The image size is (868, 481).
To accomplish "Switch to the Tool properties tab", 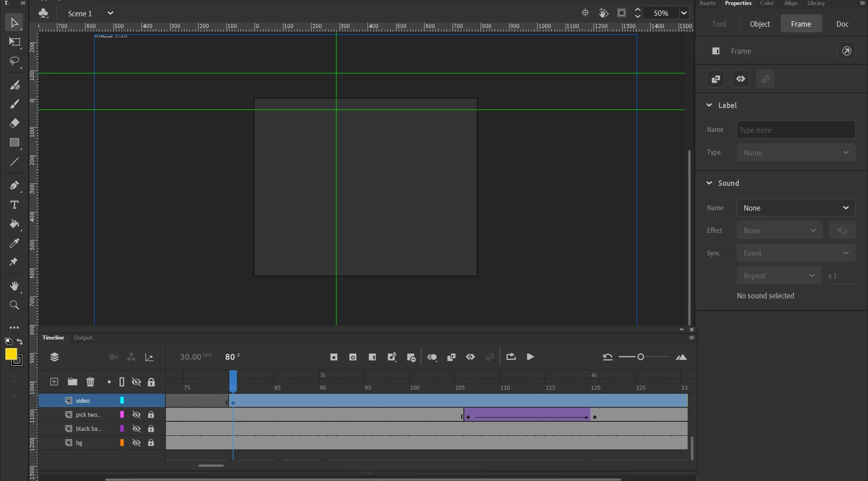I will click(x=719, y=24).
